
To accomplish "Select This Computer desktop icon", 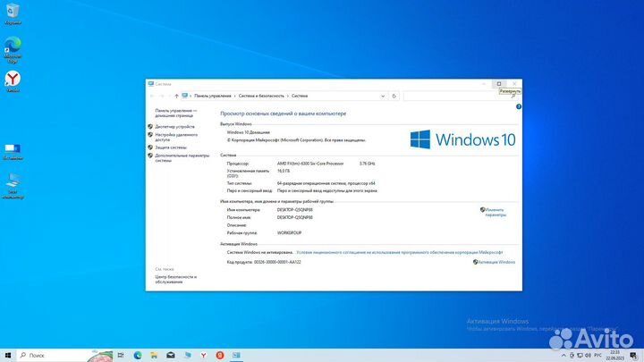I will pos(13,186).
